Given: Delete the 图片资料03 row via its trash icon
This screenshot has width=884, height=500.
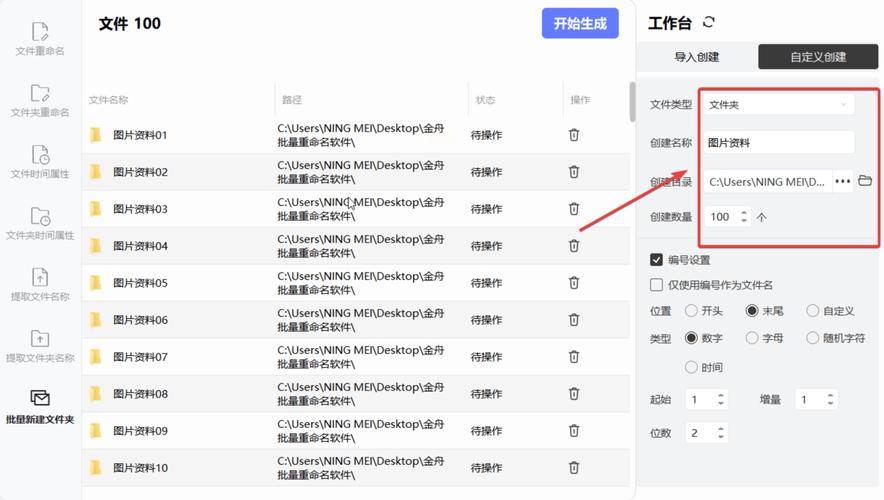Looking at the screenshot, I should pyautogui.click(x=574, y=209).
